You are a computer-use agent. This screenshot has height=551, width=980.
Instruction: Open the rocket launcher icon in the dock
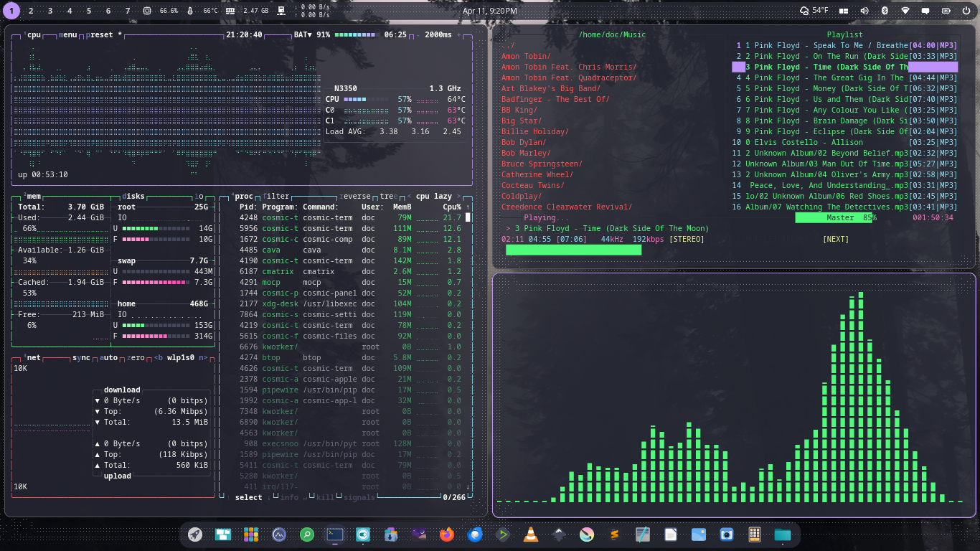[x=194, y=534]
